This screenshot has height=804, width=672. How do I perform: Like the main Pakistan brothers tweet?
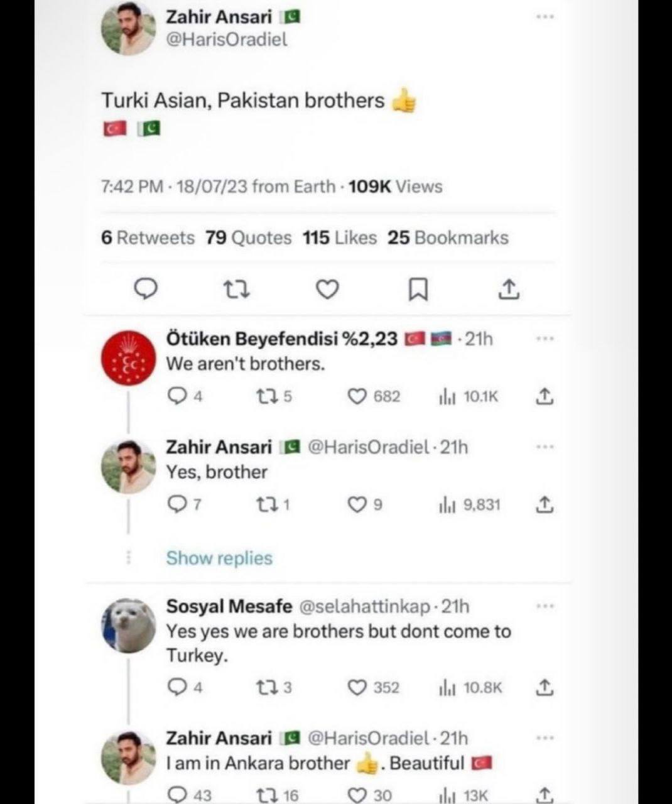point(327,289)
